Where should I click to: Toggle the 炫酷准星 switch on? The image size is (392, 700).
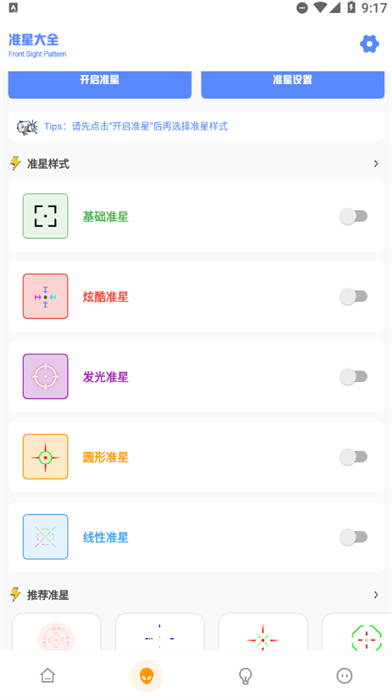tap(353, 296)
